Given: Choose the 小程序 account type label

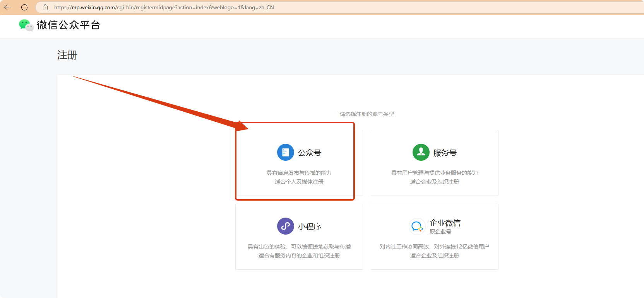Looking at the screenshot, I should 310,226.
